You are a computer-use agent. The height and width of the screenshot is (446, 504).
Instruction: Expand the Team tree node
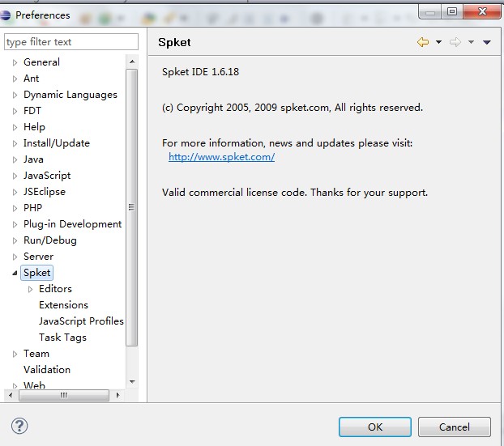[x=15, y=354]
